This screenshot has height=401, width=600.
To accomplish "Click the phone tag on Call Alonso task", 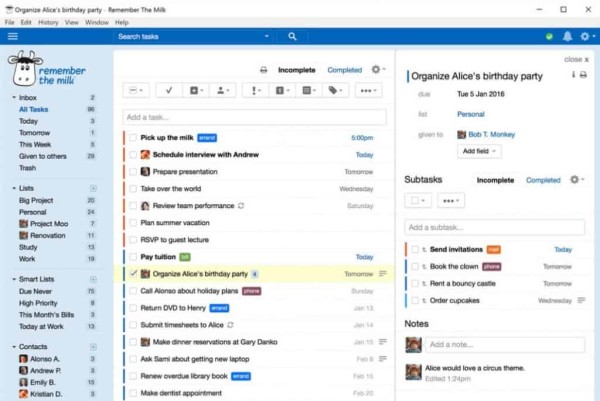I will point(251,291).
